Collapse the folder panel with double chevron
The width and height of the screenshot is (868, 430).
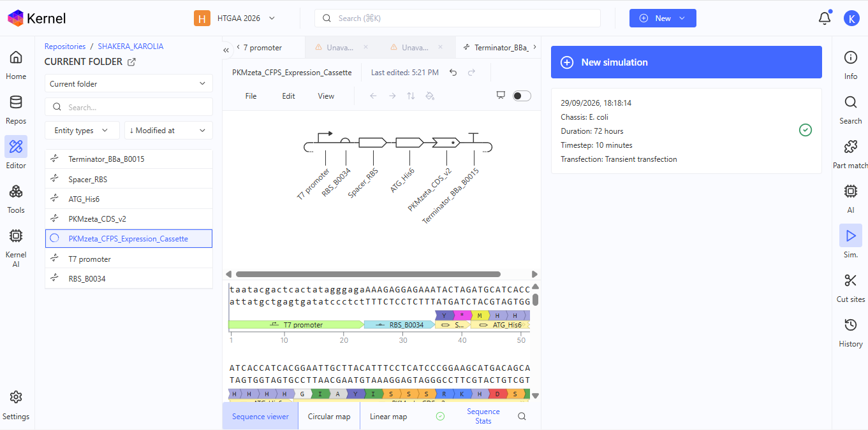tap(226, 50)
